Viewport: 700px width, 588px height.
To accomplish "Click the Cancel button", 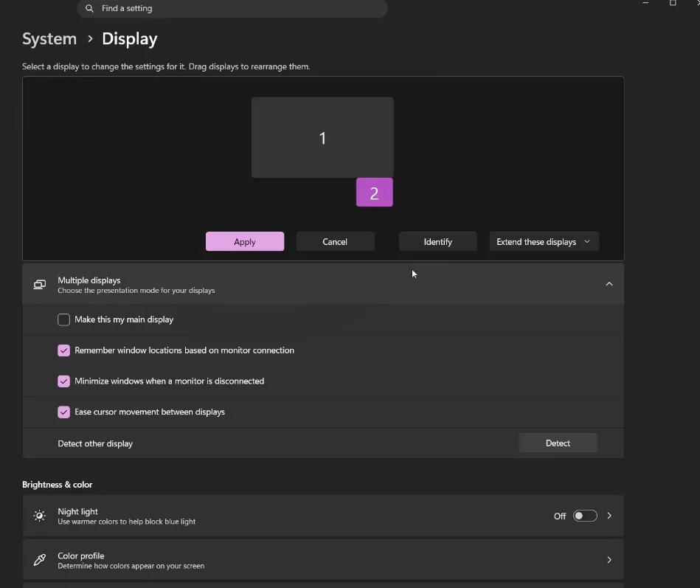I will 335,241.
